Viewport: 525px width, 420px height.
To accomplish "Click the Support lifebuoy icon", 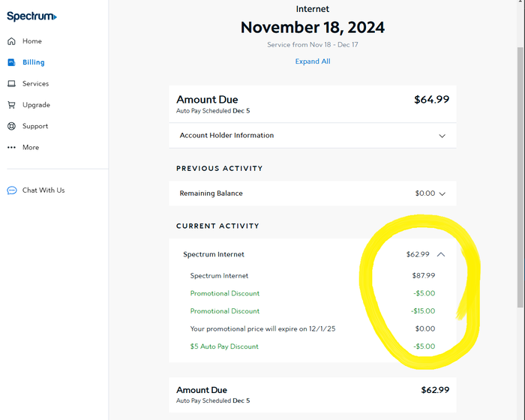I will click(x=11, y=126).
